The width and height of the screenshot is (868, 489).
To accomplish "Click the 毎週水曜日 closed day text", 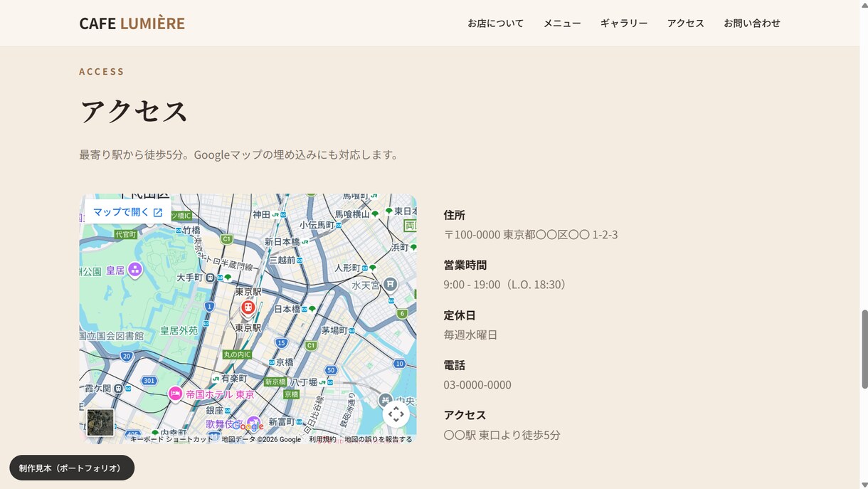I will point(470,335).
